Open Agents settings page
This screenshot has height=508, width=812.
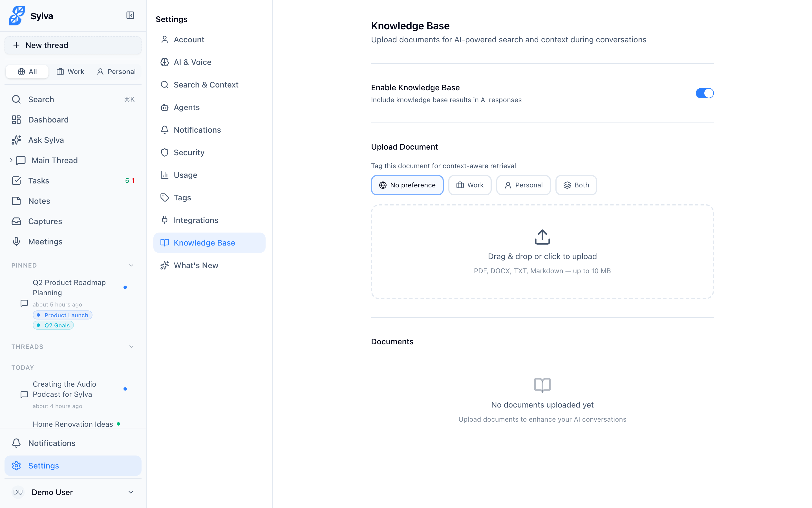pyautogui.click(x=209, y=107)
